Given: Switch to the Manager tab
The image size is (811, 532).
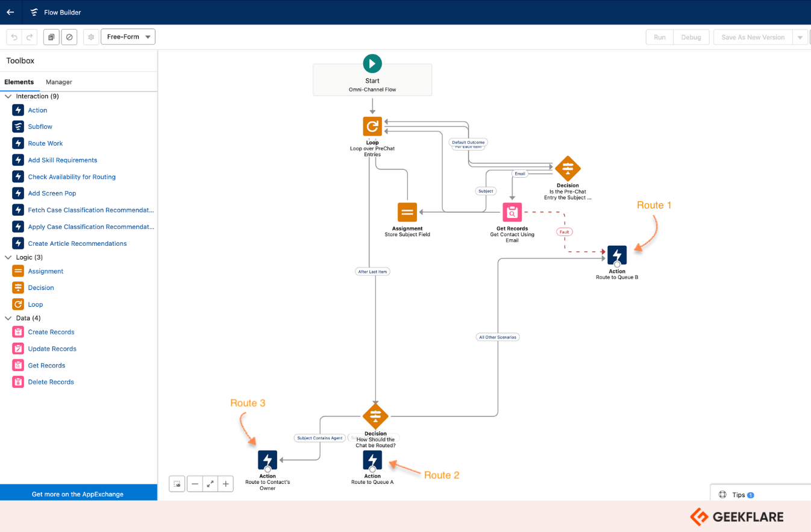Looking at the screenshot, I should pyautogui.click(x=59, y=82).
